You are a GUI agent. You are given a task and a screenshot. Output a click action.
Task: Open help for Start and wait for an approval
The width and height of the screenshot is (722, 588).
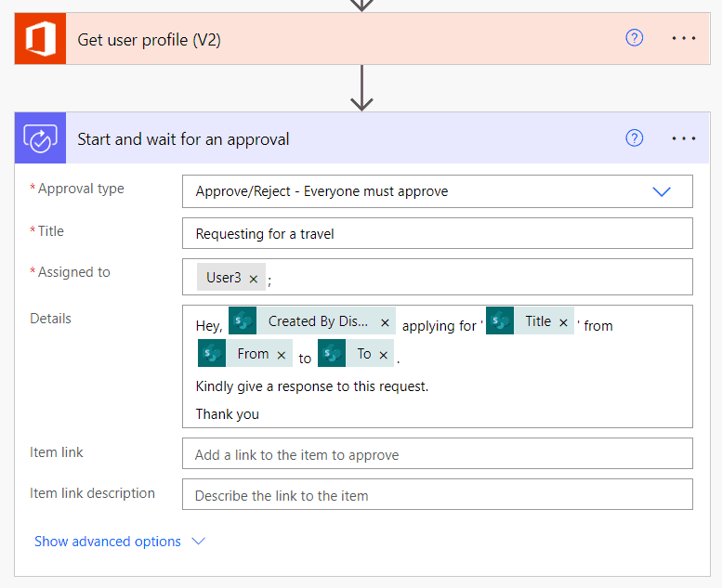click(634, 138)
